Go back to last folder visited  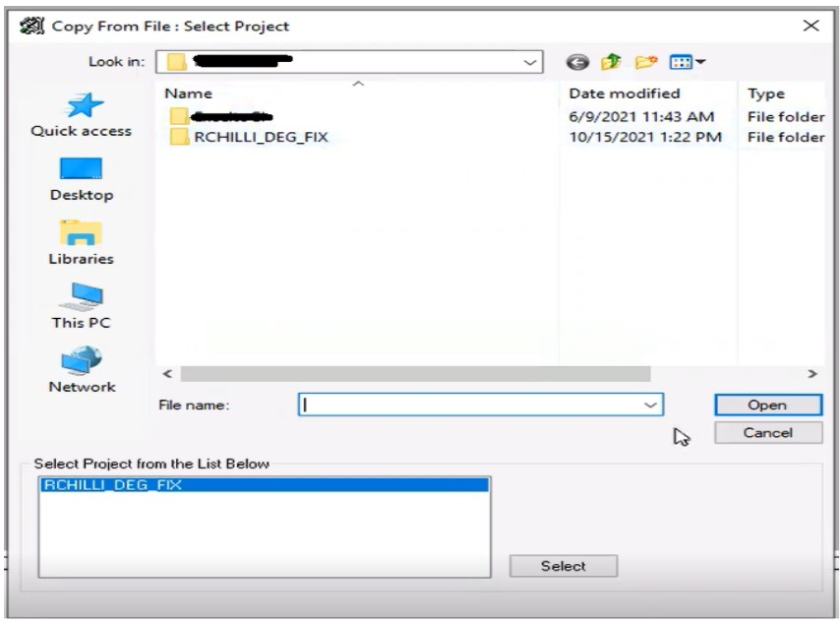coord(577,62)
